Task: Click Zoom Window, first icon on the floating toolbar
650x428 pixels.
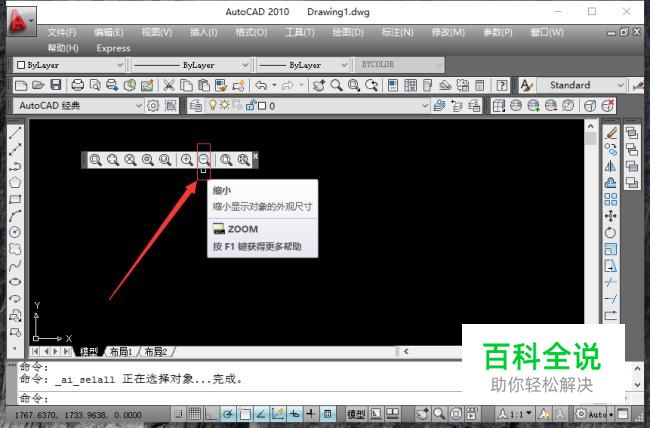Action: click(95, 160)
